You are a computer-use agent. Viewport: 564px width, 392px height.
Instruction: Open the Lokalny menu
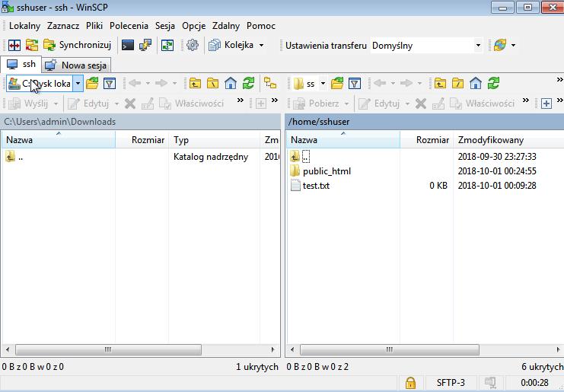point(25,26)
